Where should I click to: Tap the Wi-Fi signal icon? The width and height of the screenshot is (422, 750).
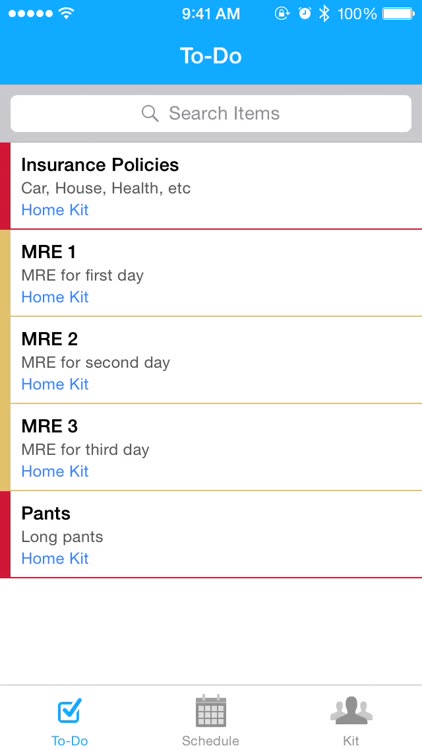66,13
